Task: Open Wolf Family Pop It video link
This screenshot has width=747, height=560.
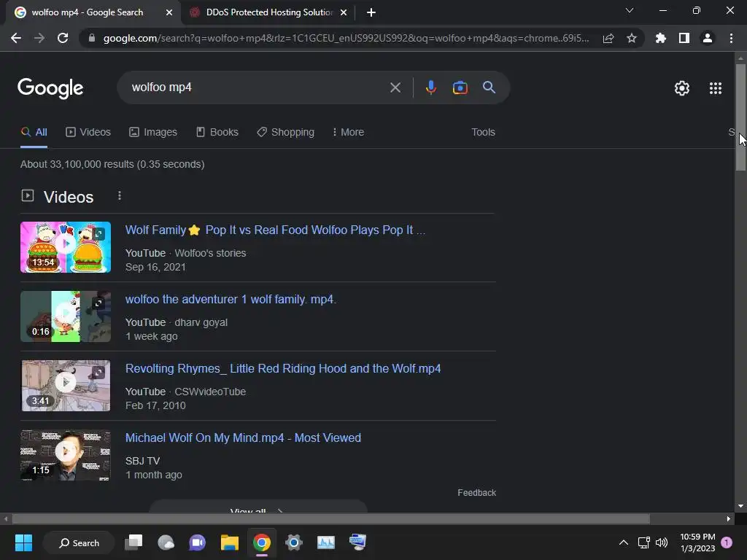Action: point(275,230)
